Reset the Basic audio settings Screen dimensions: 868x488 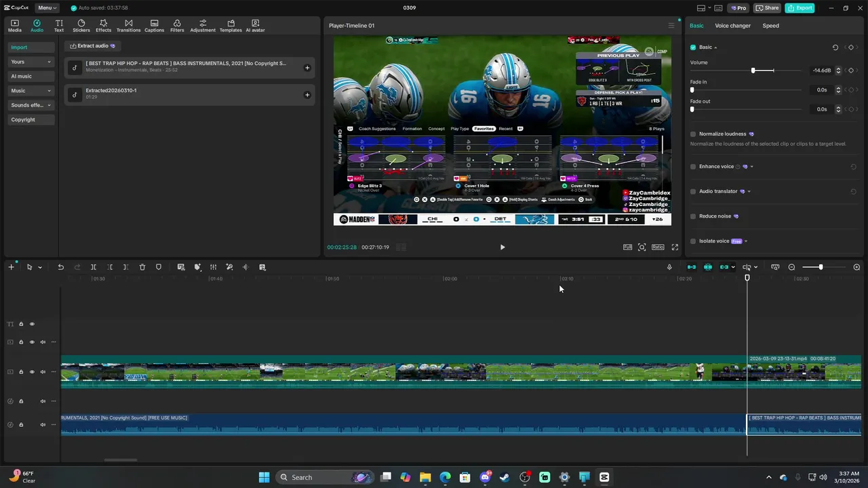[x=835, y=47]
